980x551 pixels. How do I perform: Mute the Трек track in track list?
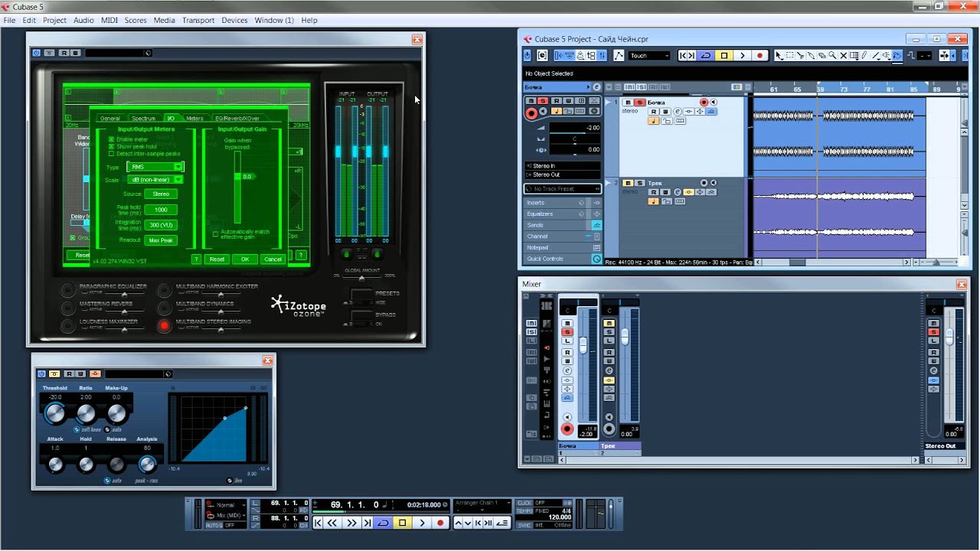[x=628, y=183]
